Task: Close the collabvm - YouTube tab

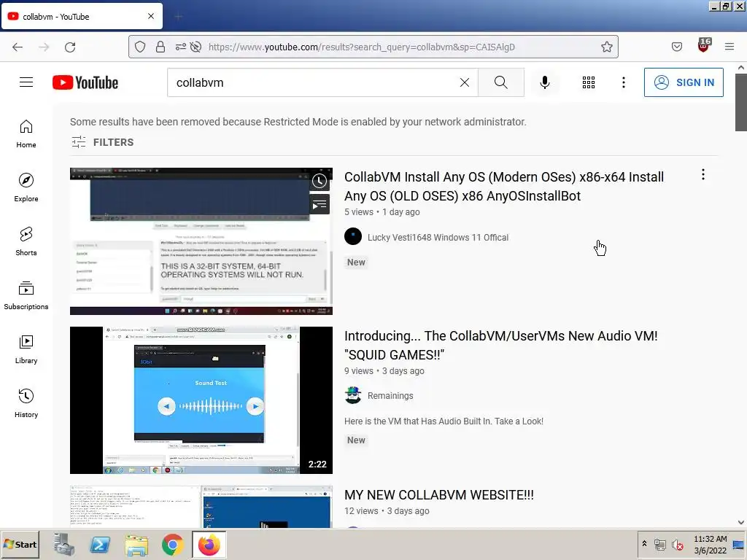Action: tap(150, 16)
